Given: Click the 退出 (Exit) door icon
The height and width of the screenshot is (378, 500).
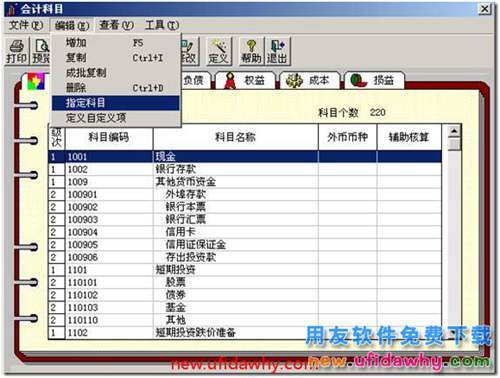Looking at the screenshot, I should (x=277, y=52).
